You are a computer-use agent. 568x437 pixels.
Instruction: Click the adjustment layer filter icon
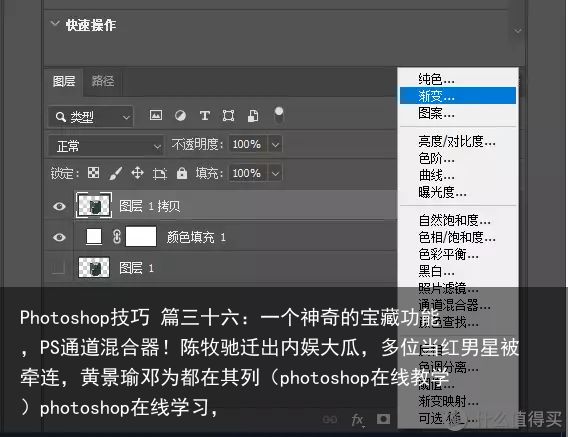click(180, 116)
